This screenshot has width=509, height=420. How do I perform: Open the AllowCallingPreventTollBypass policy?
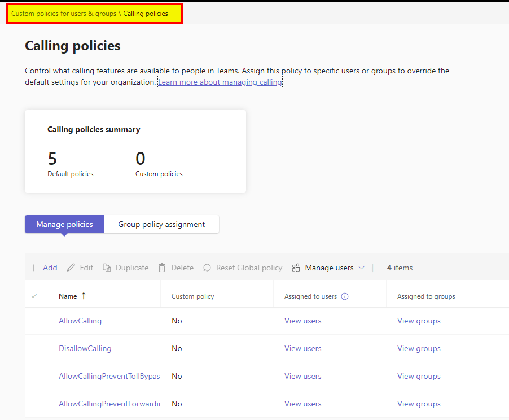coord(109,376)
